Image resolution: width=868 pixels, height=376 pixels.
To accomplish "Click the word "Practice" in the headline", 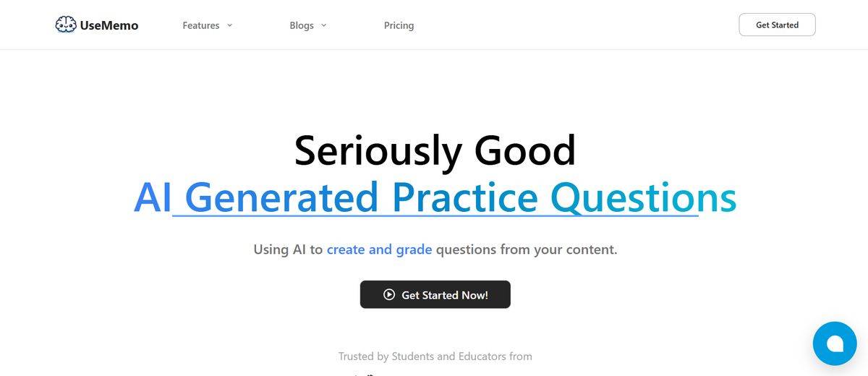I will tap(464, 197).
